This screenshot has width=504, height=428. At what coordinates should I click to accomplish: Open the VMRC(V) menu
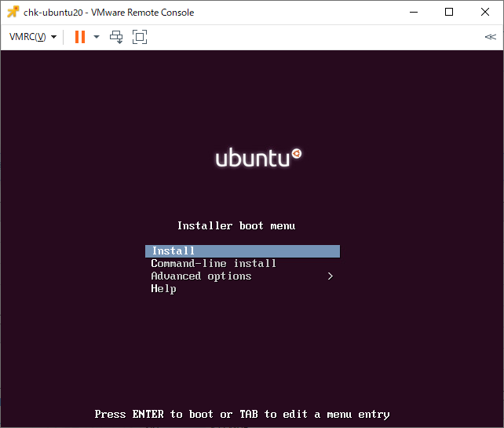33,37
